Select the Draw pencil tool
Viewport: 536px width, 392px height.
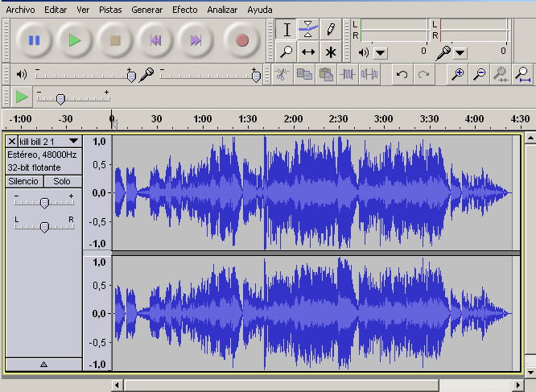[x=330, y=30]
